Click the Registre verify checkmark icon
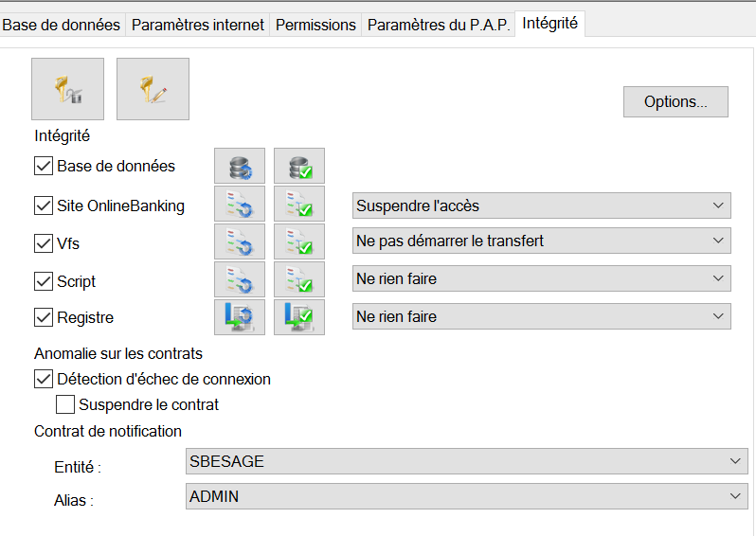756x536 pixels. pyautogui.click(x=299, y=316)
